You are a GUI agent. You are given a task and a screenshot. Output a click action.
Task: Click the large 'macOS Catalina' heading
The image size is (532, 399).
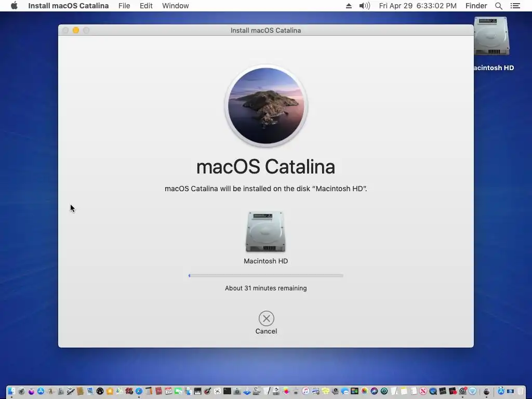[x=265, y=167]
